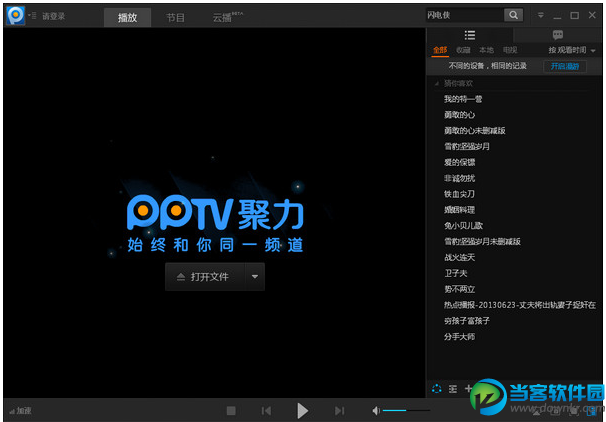Viewport: 606px width, 422px height.
Task: Open the 云播 BETA tab
Action: coord(228,17)
